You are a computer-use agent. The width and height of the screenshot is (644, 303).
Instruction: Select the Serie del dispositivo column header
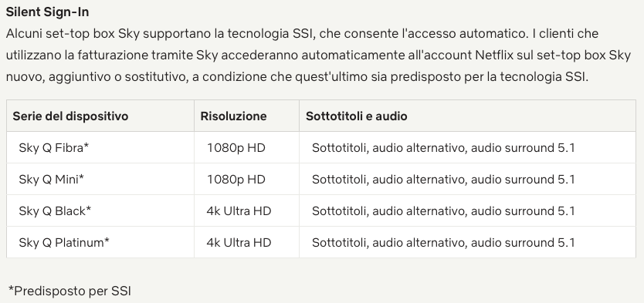[100, 116]
